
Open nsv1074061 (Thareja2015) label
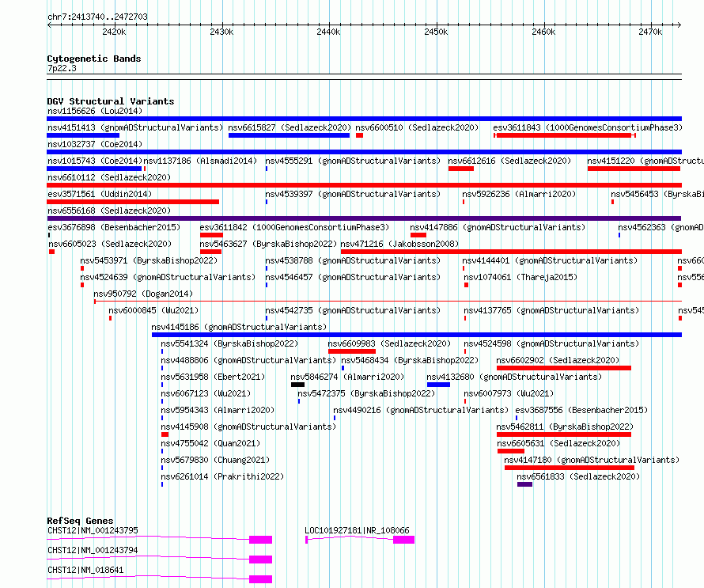click(520, 277)
